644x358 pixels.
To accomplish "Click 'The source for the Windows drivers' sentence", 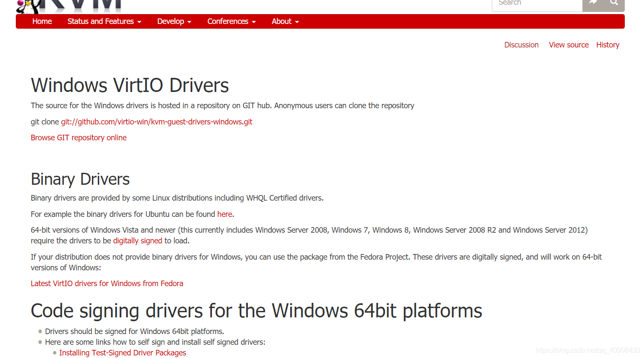I will tap(223, 106).
